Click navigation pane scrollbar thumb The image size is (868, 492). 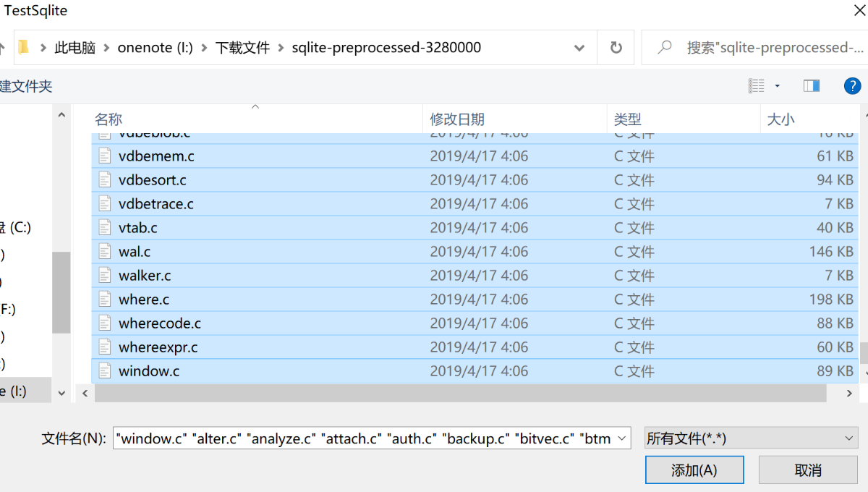coord(62,292)
